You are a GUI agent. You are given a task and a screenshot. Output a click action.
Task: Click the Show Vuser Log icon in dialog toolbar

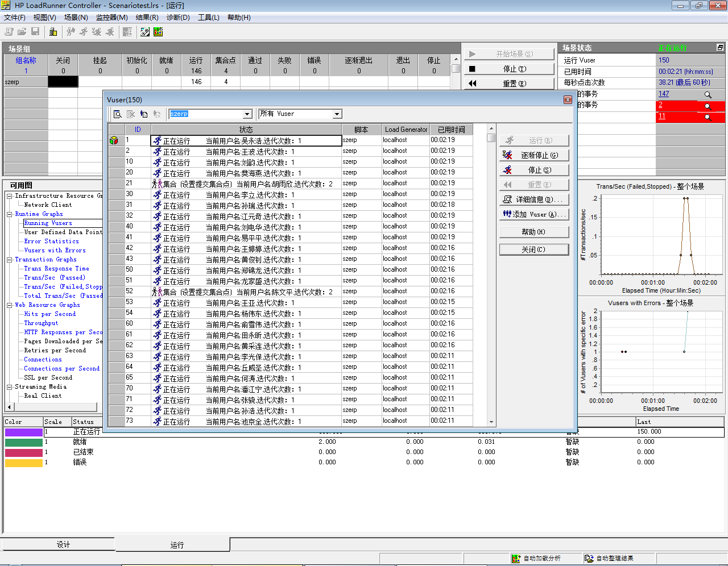(x=143, y=114)
